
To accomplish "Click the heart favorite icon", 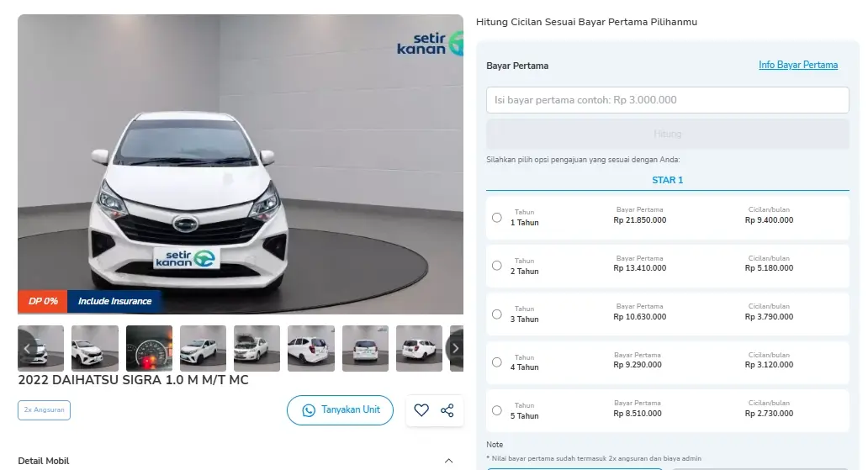I will point(421,410).
